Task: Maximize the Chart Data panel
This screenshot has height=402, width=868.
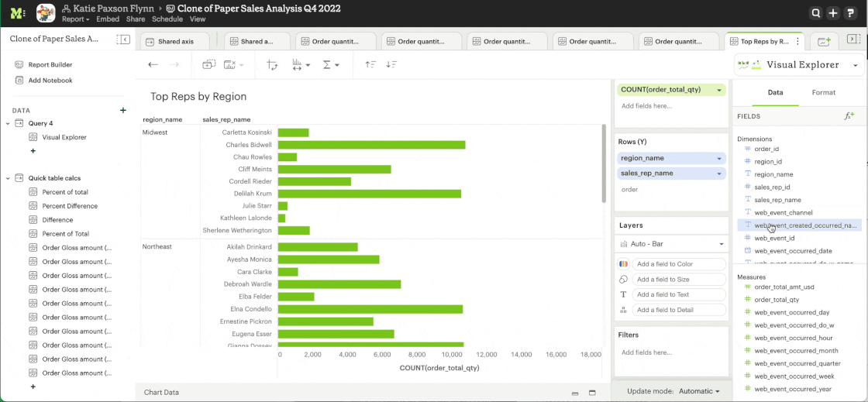Action: 592,393
